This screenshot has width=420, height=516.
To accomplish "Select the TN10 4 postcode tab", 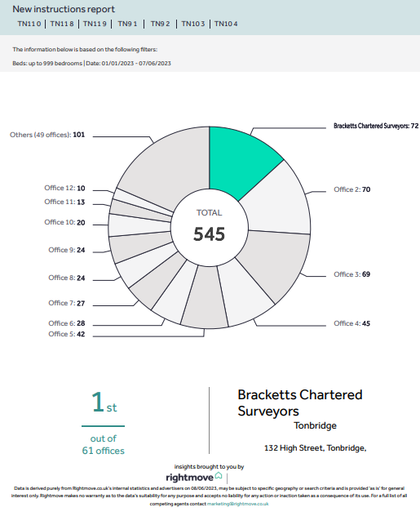I will point(226,24).
